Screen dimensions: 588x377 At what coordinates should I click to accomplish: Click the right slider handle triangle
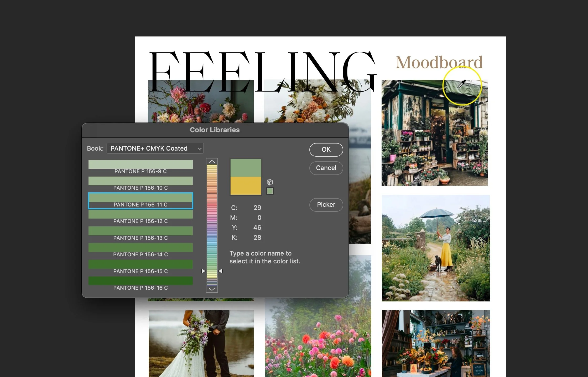(x=221, y=271)
